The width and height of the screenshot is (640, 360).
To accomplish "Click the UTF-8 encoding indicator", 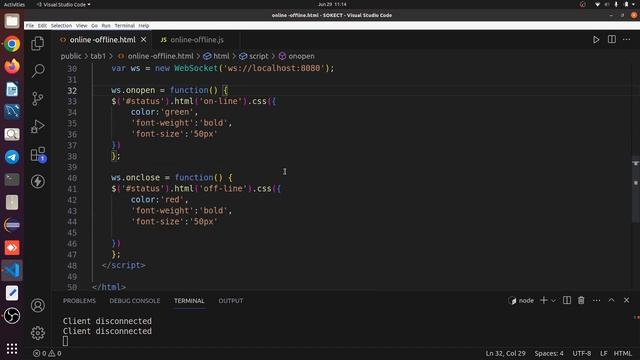I will point(582,353).
